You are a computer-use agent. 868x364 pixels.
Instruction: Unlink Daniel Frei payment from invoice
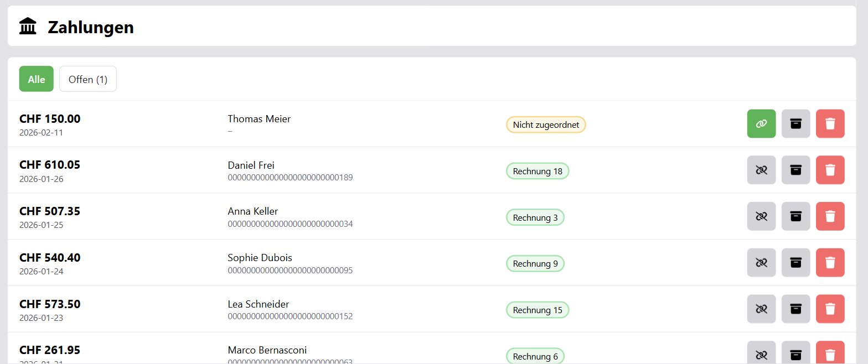(x=761, y=170)
